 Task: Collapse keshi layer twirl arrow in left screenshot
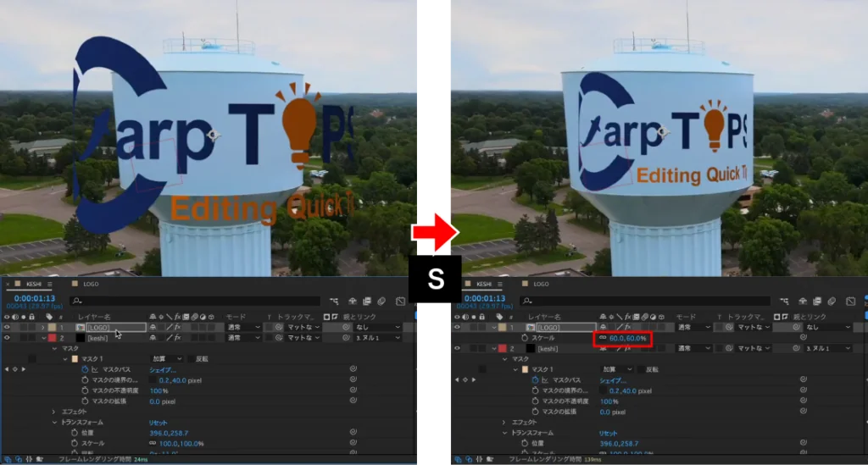coord(42,338)
